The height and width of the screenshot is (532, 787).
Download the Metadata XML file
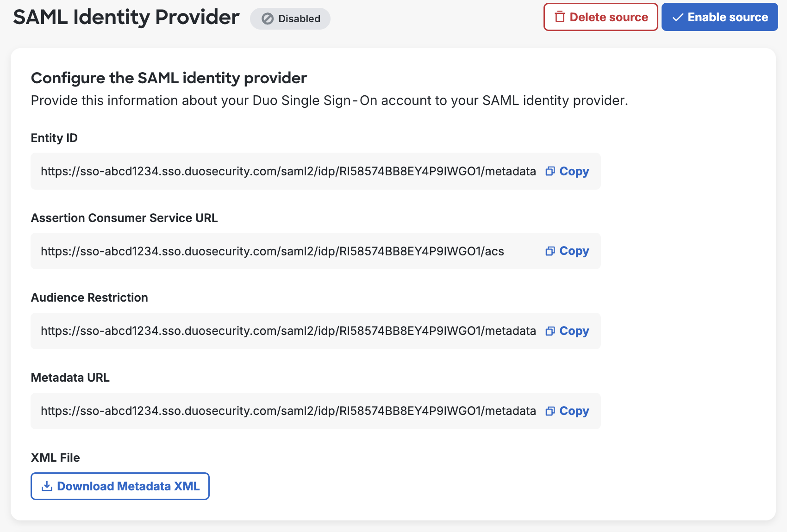pyautogui.click(x=119, y=486)
